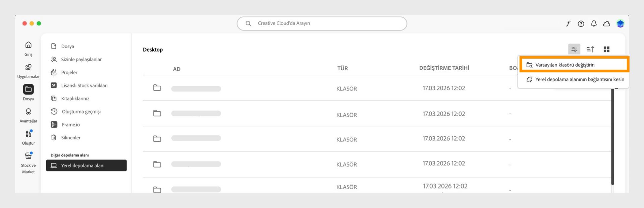Select the Avantajlar badge icon
644x208 pixels.
[29, 112]
